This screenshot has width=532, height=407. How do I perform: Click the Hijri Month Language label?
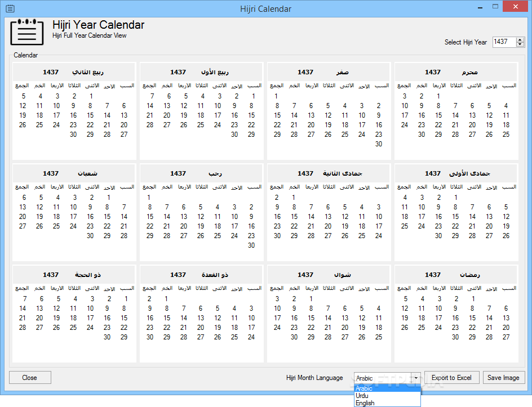[314, 378]
